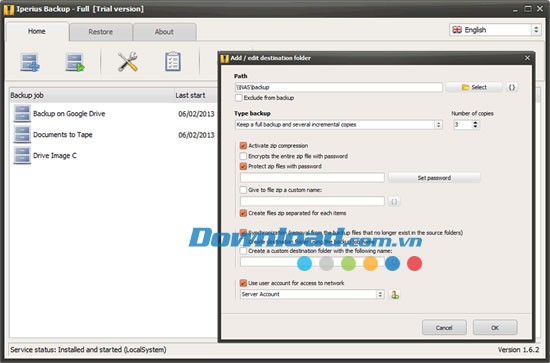Click the Number of copies value field
The image size is (550, 363).
click(462, 125)
